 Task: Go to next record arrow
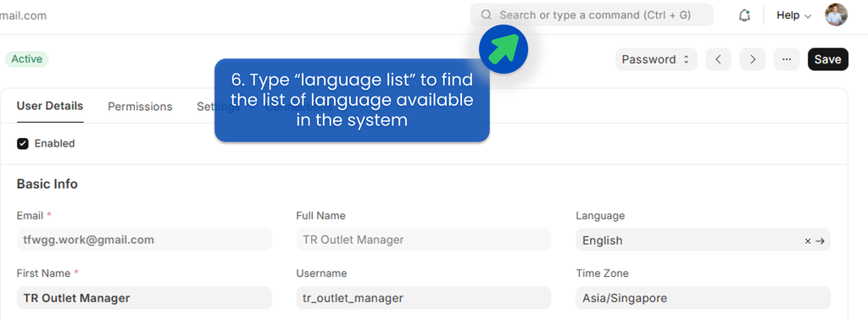coord(753,59)
